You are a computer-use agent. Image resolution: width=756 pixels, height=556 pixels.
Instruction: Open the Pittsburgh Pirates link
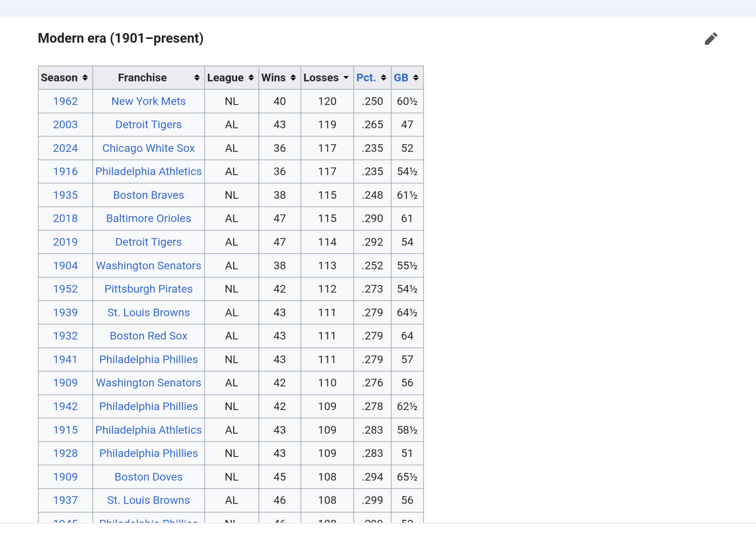pyautogui.click(x=148, y=289)
